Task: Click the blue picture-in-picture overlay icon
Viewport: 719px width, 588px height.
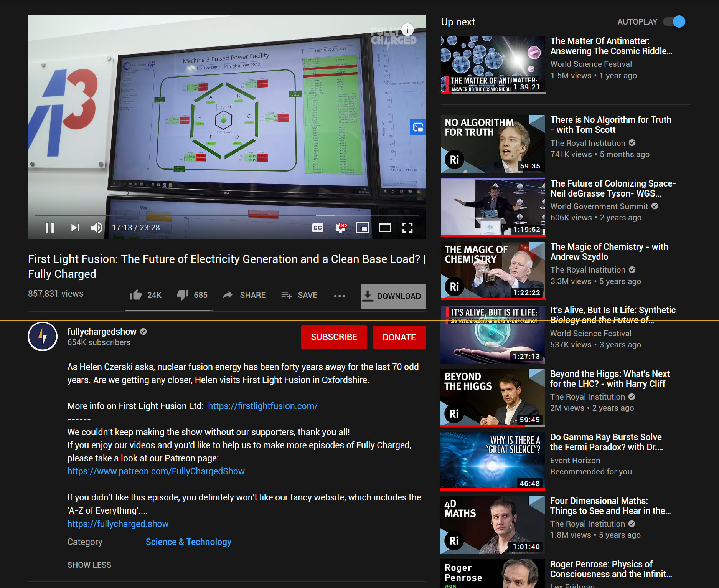Action: tap(418, 127)
